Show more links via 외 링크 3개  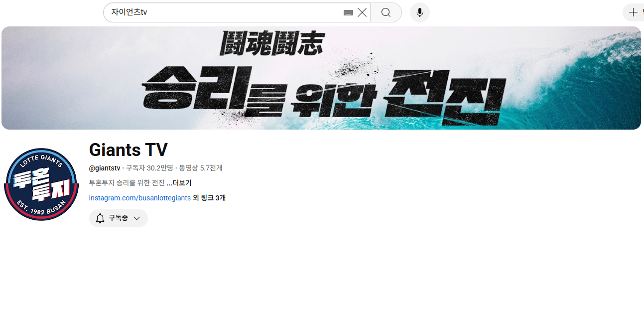[209, 198]
